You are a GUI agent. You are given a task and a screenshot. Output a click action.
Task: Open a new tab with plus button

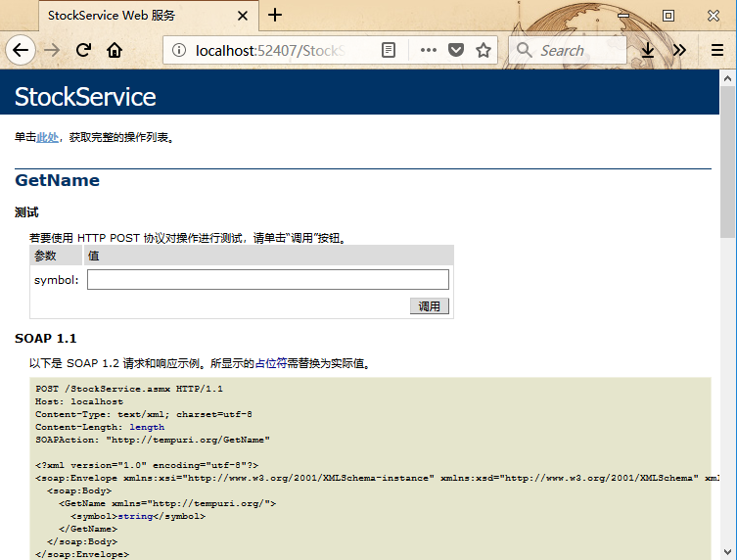pyautogui.click(x=275, y=15)
